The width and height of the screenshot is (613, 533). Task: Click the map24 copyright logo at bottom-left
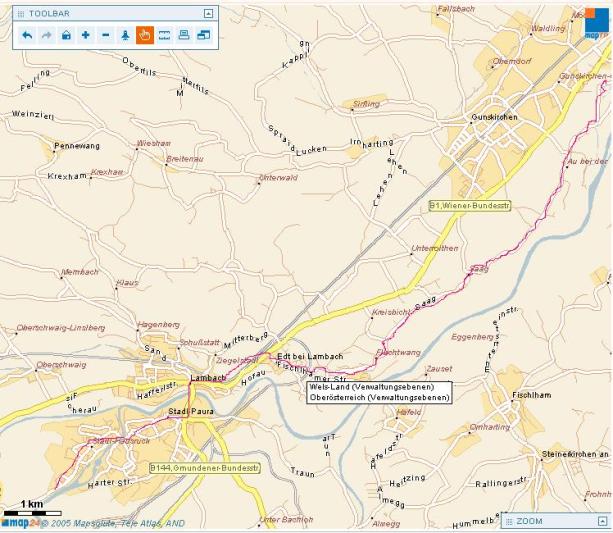coord(22,522)
